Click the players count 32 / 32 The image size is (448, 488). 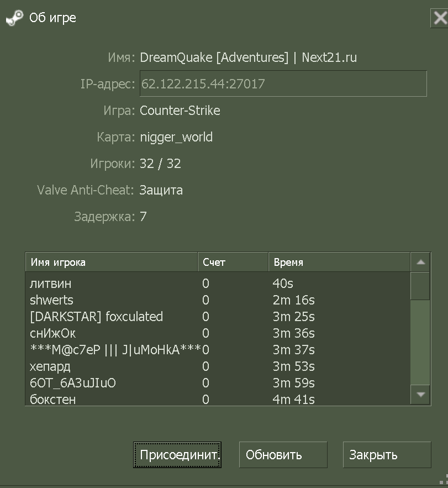(160, 164)
